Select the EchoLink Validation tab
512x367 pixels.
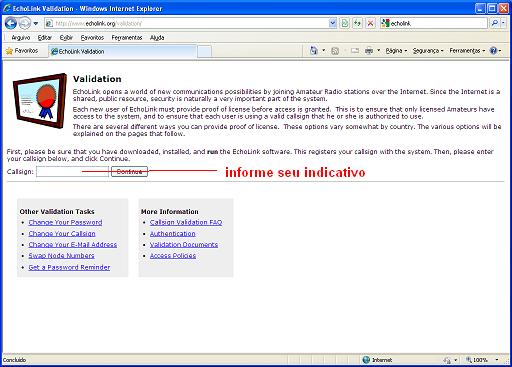coord(123,51)
